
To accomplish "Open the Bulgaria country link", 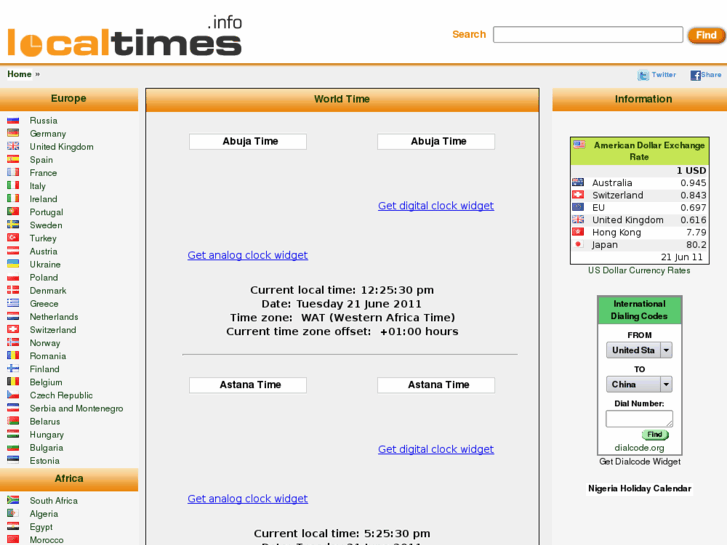I will 46,448.
